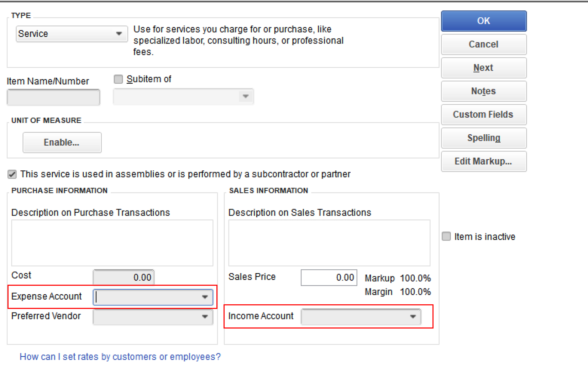Open the set rates by customers help link
The image size is (588, 372).
pos(120,357)
